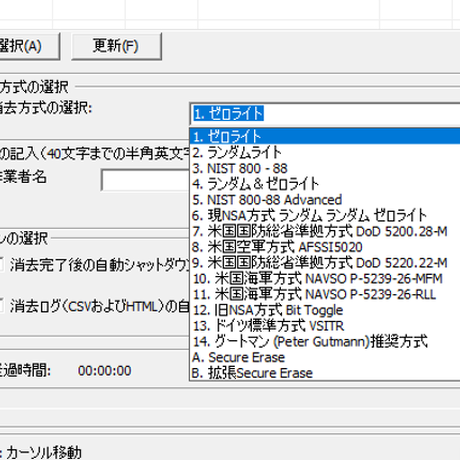Select '14. グートマン (Peter Gutmann)推奨方式'
Screen dimensions: 460x460
[x=325, y=342]
